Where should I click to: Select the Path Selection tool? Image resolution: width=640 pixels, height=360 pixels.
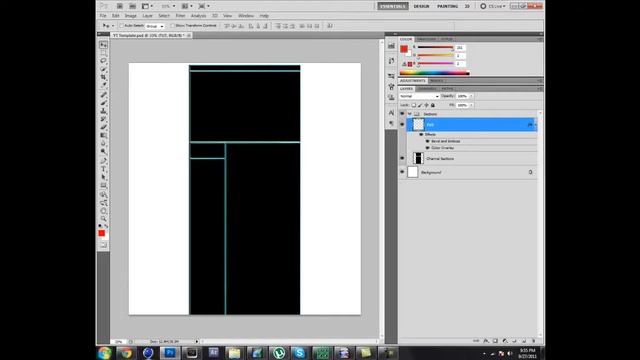pos(103,177)
